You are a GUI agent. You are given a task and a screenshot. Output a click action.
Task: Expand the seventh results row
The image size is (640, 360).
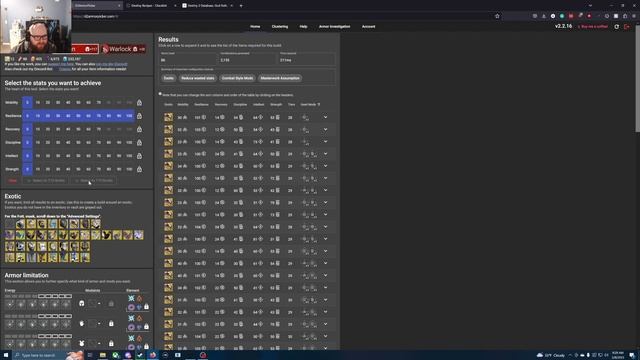325,190
